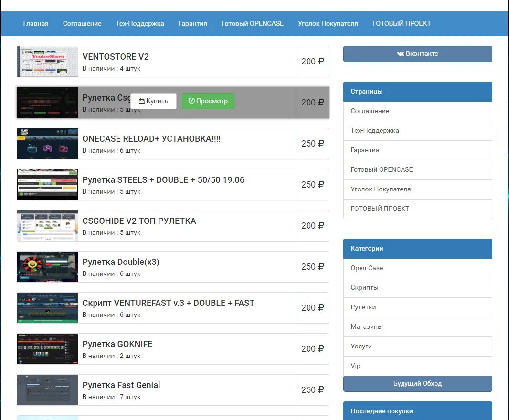This screenshot has width=509, height=420.
Task: Click the green Просмотр button
Action: tap(208, 101)
